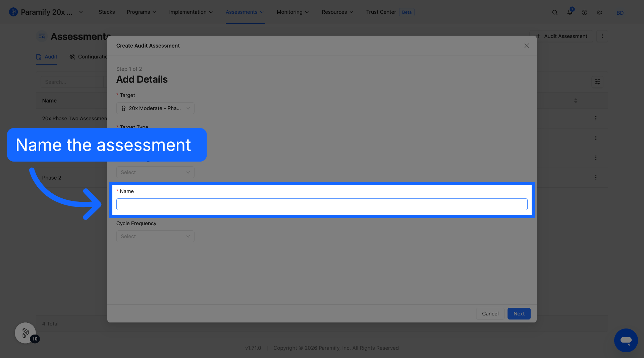Viewport: 644px width, 358px height.
Task: Open the Monitoring menu
Action: tap(292, 12)
